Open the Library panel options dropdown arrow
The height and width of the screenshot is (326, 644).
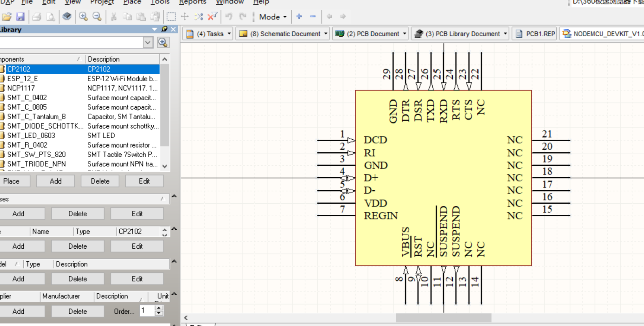pos(154,29)
